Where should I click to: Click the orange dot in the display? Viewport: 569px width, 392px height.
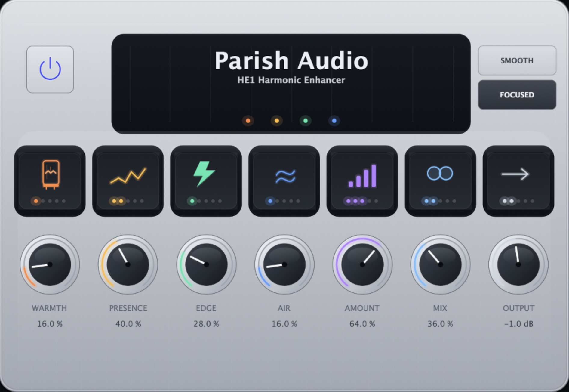(x=248, y=121)
